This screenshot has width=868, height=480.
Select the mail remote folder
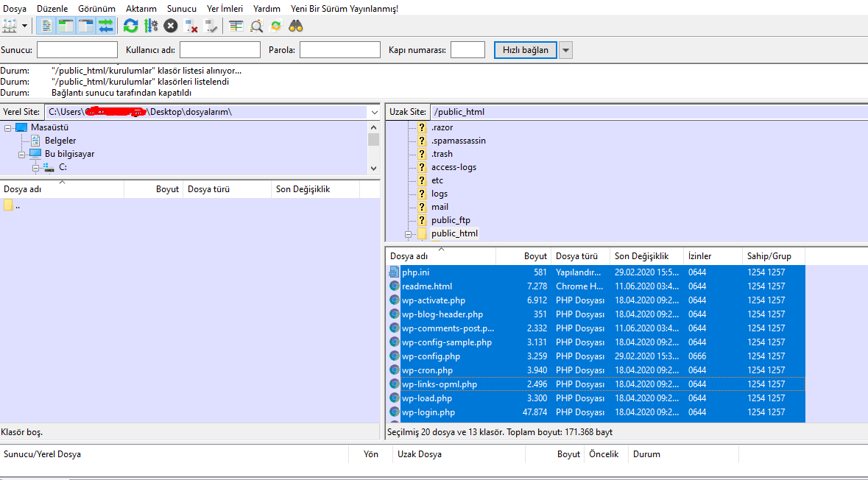click(440, 207)
